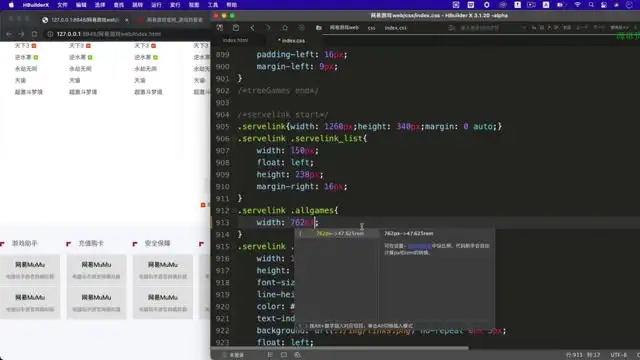The image size is (640, 360).
Task: Open the 文件 menu
Action: [x=62, y=5]
